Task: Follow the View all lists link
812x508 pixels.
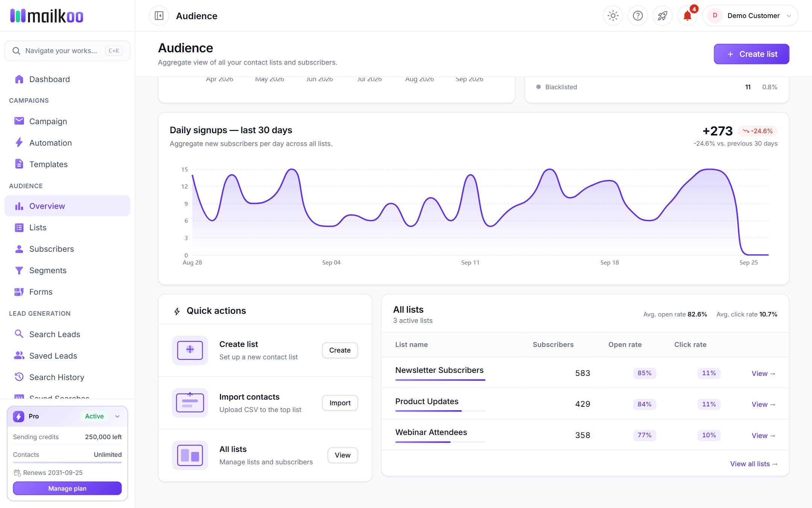Action: [754, 464]
